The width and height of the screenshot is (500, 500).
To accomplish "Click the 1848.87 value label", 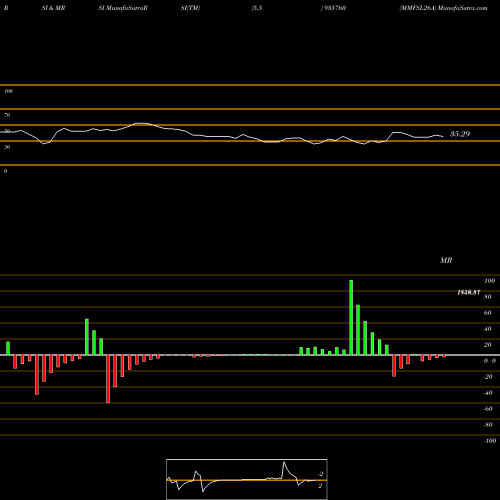I will click(469, 292).
